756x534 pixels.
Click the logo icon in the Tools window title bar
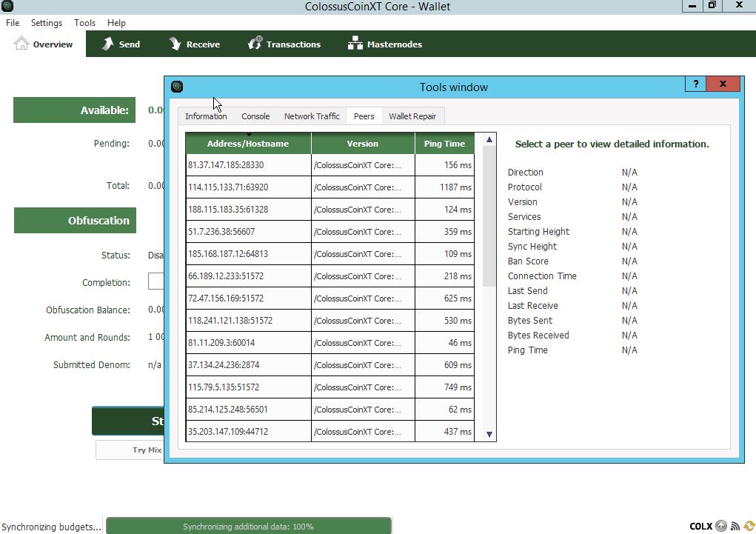point(177,87)
